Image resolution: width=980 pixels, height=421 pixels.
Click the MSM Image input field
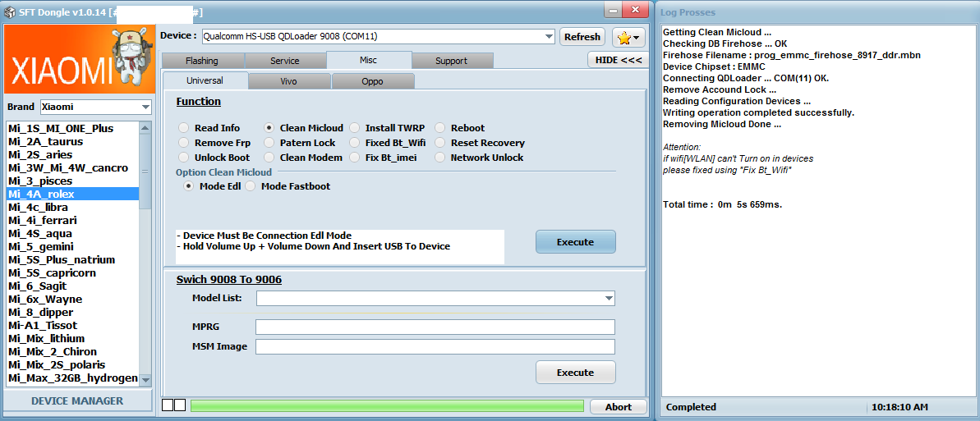tap(435, 346)
